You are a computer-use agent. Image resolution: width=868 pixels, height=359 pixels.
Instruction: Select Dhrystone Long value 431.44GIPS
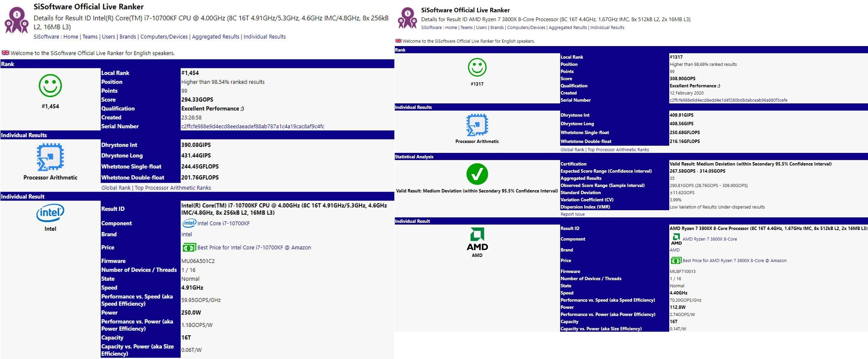(x=196, y=156)
